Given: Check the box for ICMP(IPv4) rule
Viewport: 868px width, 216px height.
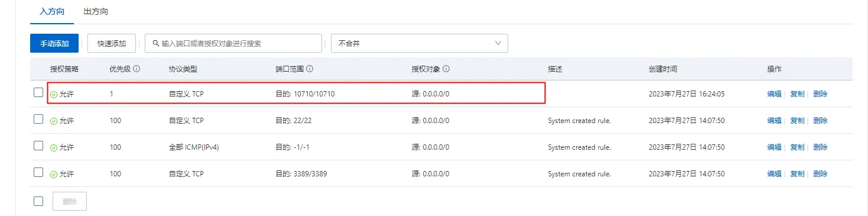Looking at the screenshot, I should point(38,146).
